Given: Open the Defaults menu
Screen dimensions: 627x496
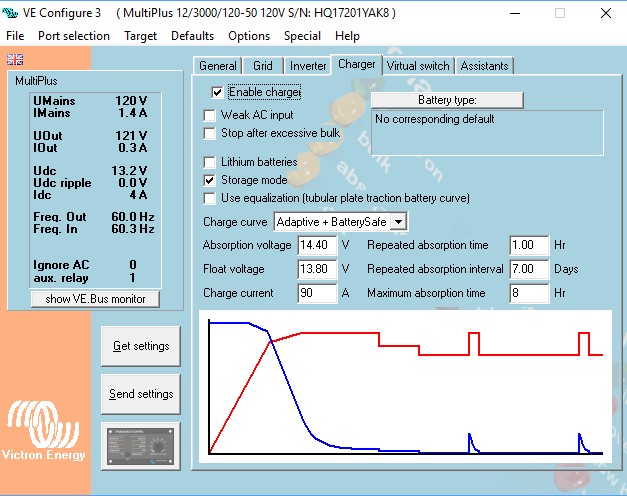Looking at the screenshot, I should point(192,36).
